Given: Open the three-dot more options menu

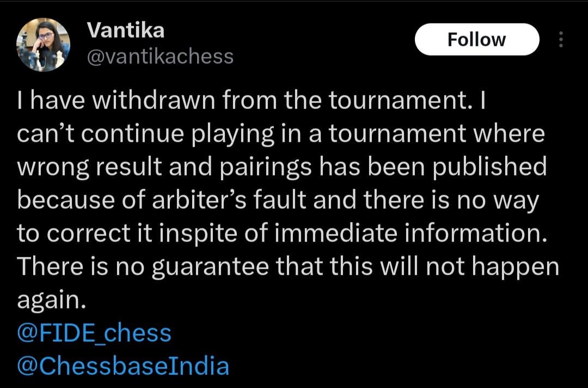Looking at the screenshot, I should tap(561, 39).
